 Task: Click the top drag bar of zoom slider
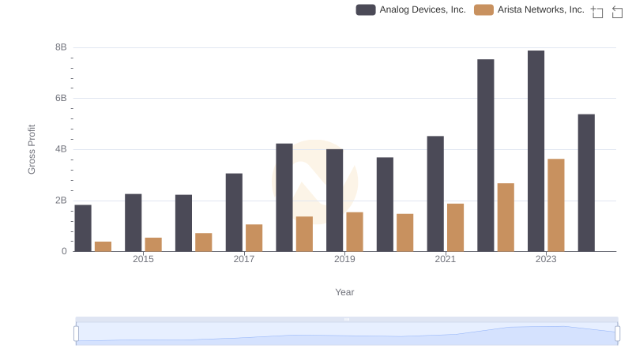(x=347, y=319)
